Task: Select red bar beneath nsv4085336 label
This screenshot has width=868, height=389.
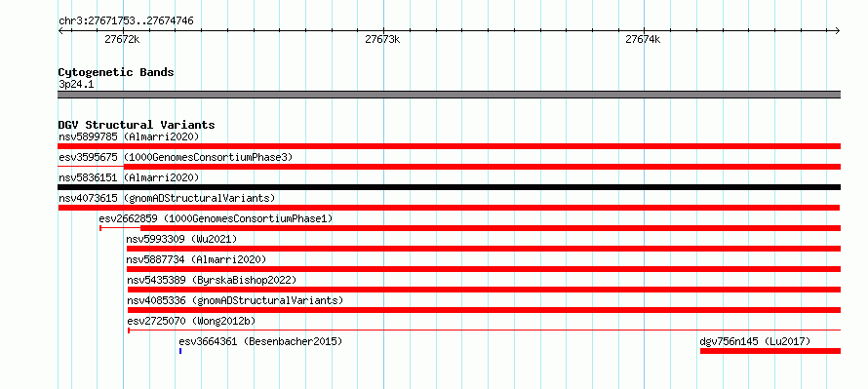Action: click(485, 310)
